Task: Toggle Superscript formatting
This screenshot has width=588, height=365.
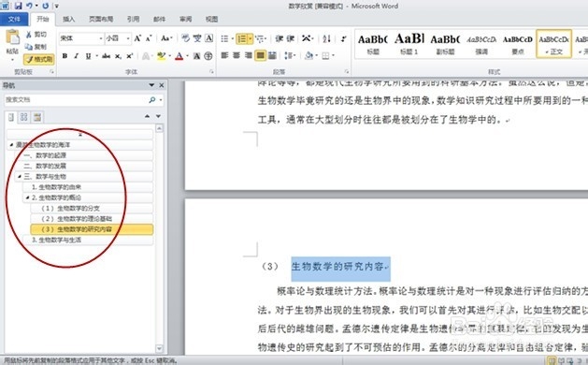Action: tap(130, 56)
